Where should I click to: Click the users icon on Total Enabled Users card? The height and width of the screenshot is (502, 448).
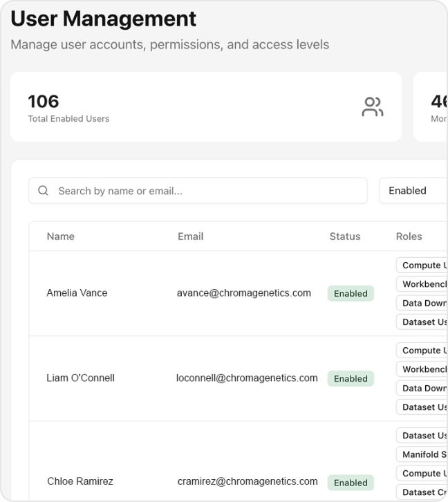[x=373, y=107]
